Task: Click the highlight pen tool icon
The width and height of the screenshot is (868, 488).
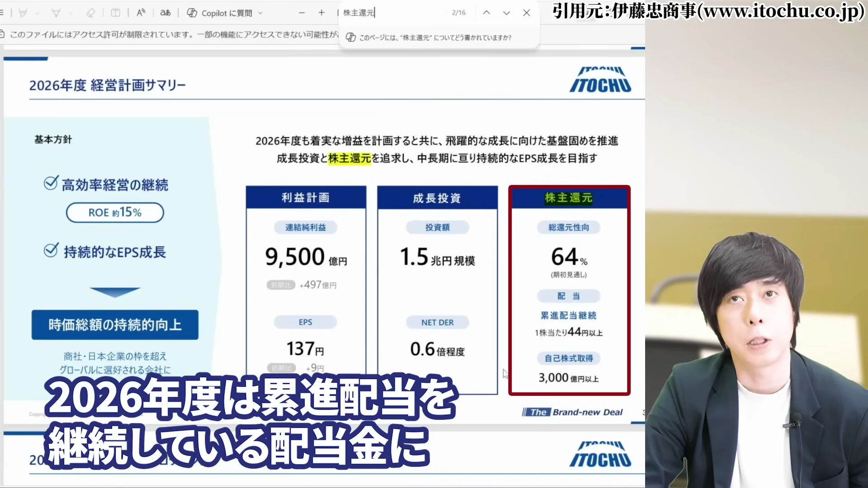Action: pyautogui.click(x=23, y=13)
